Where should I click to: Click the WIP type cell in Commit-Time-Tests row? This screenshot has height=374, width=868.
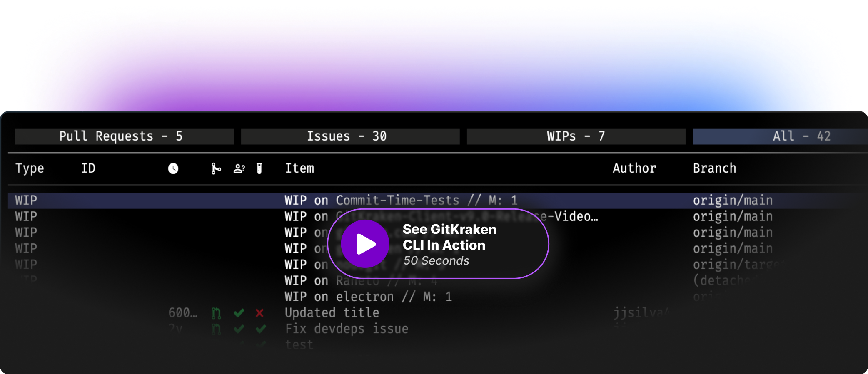click(26, 201)
